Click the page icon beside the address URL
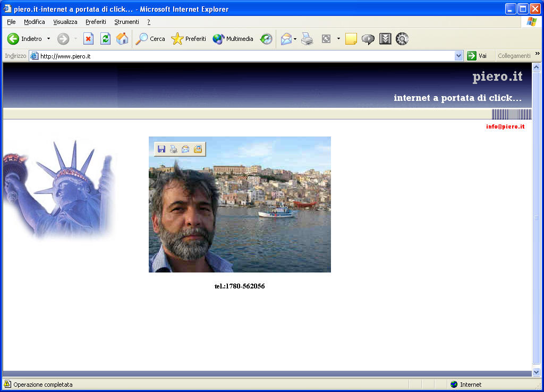Image resolution: width=544 pixels, height=392 pixels. pyautogui.click(x=34, y=56)
